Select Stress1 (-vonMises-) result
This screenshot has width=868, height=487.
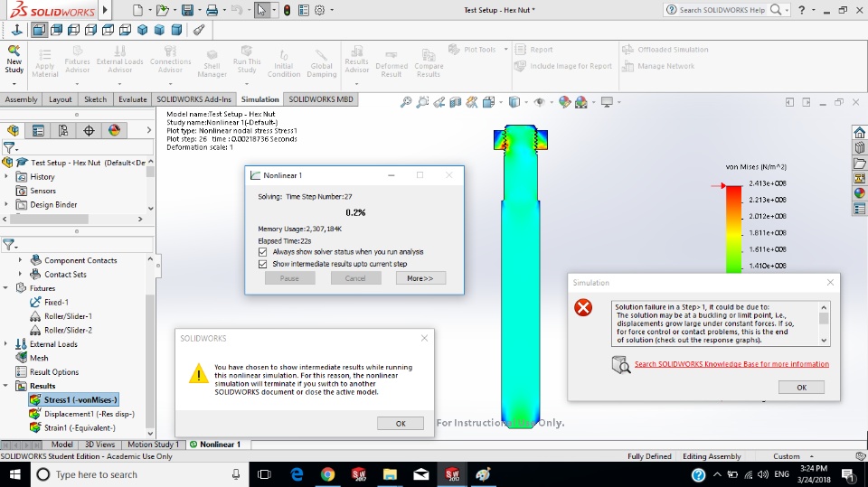(73, 399)
